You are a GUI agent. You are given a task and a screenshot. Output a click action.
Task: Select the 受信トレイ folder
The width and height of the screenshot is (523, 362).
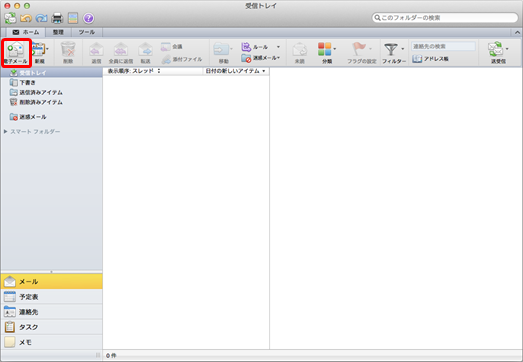click(52, 73)
